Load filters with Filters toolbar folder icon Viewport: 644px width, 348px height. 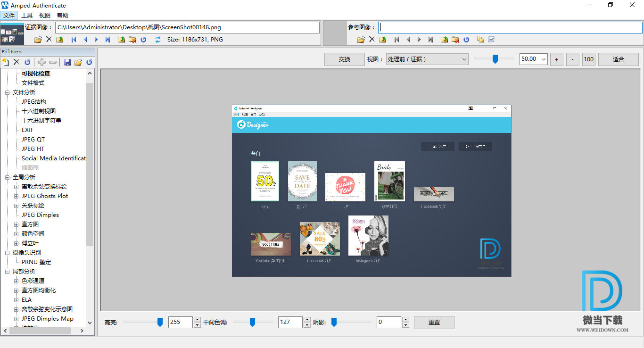(78, 62)
